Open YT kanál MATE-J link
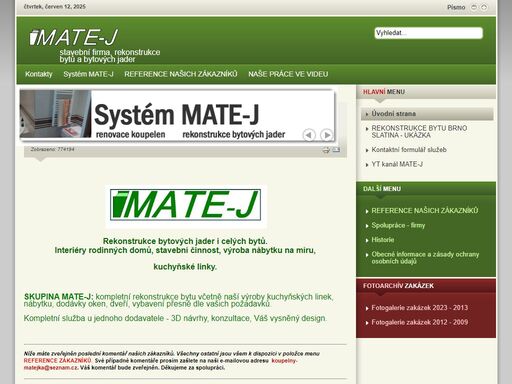 click(x=397, y=164)
